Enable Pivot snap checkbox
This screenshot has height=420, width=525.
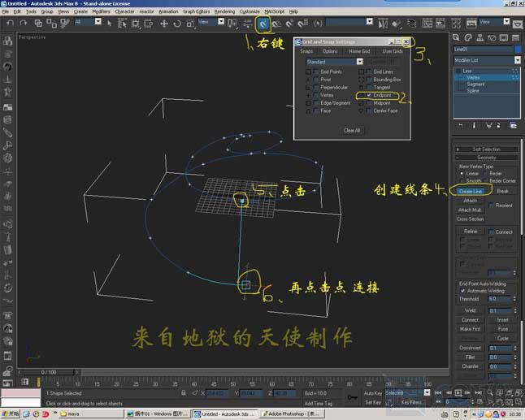click(x=316, y=80)
